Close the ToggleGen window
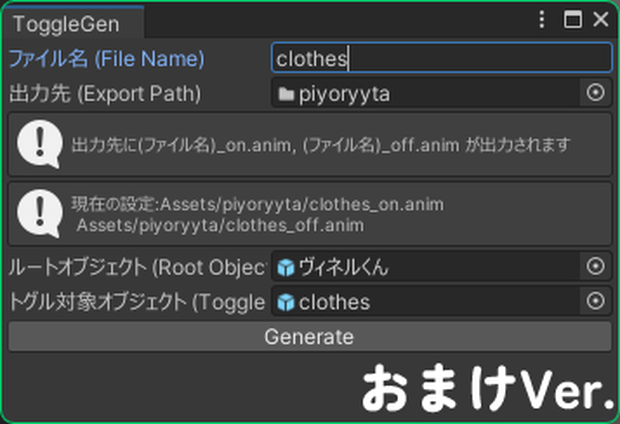This screenshot has height=424, width=620. [601, 19]
